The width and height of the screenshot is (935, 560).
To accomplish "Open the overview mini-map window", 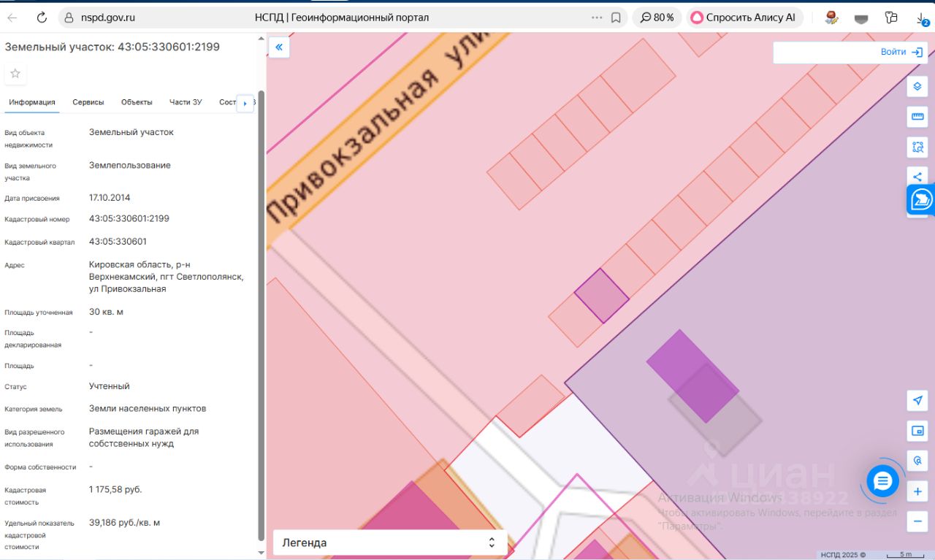I will pos(917,431).
